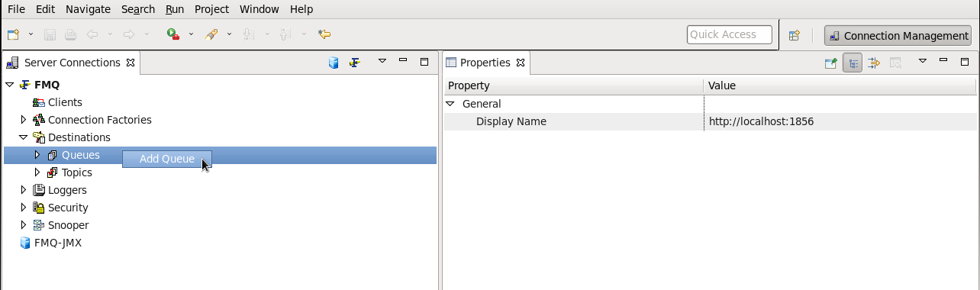The height and width of the screenshot is (290, 980).
Task: Pin Properties view to selection
Action: 831,63
